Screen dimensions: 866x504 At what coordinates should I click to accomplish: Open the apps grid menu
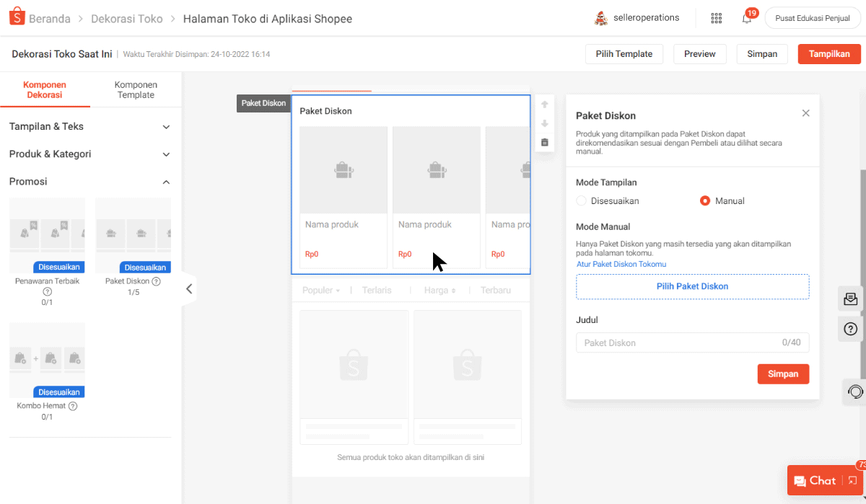pyautogui.click(x=716, y=18)
